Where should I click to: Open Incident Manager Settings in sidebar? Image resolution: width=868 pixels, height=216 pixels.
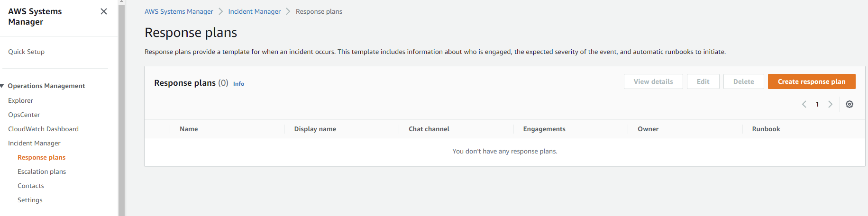tap(30, 200)
